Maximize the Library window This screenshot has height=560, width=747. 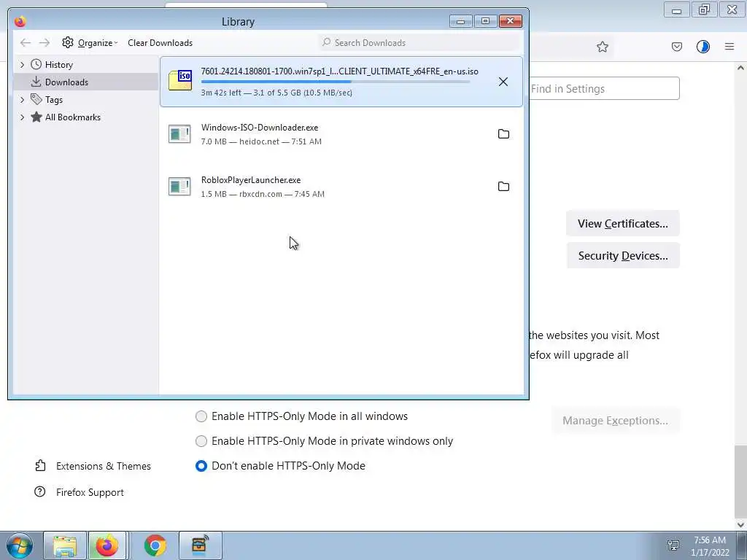pyautogui.click(x=485, y=21)
